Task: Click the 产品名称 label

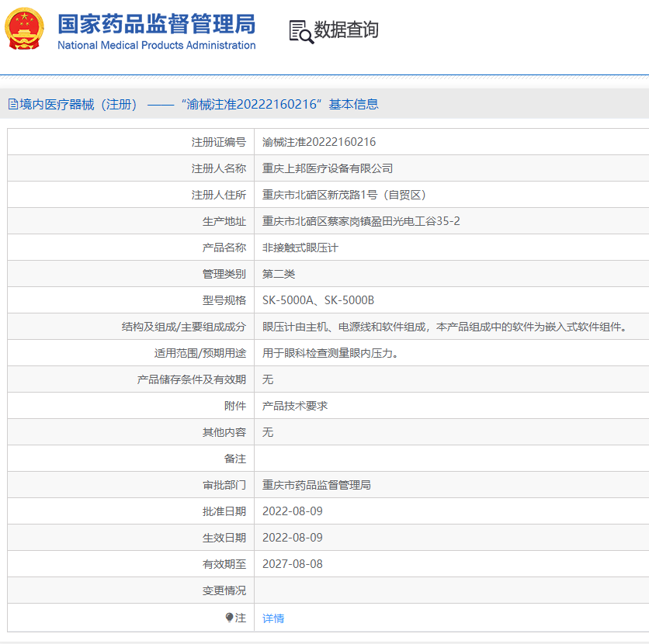Action: click(x=224, y=248)
